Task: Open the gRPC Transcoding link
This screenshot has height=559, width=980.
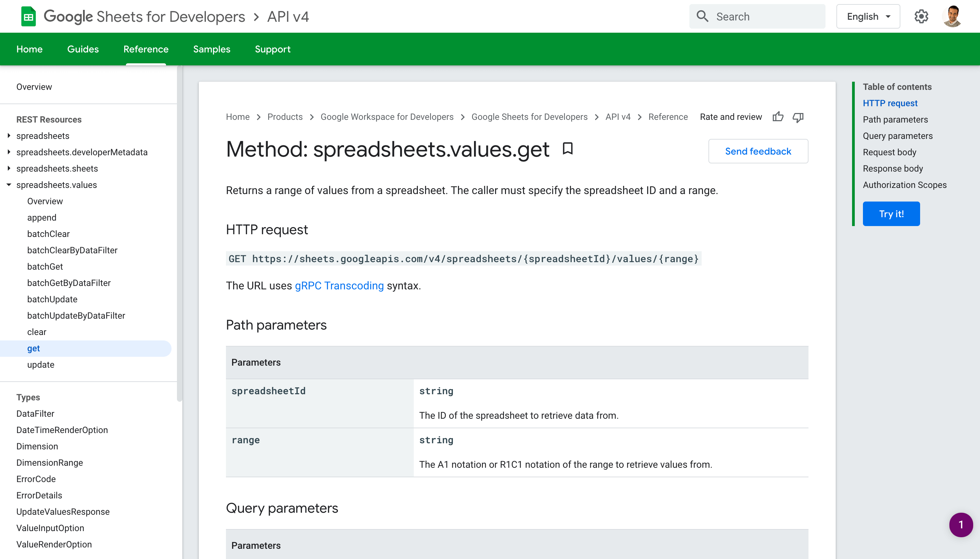Action: coord(339,286)
